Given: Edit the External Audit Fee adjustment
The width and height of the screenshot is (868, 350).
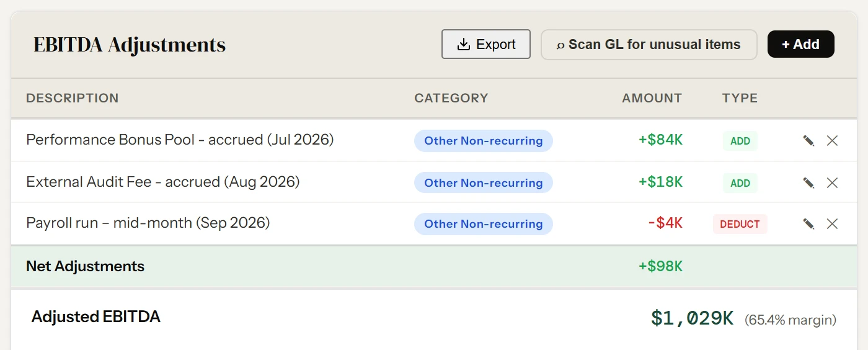Looking at the screenshot, I should [x=808, y=182].
